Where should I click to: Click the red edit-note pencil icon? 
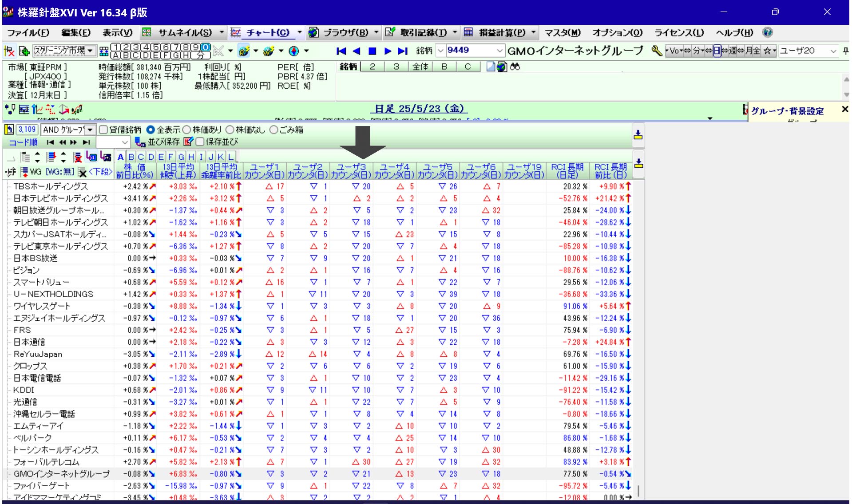(188, 142)
